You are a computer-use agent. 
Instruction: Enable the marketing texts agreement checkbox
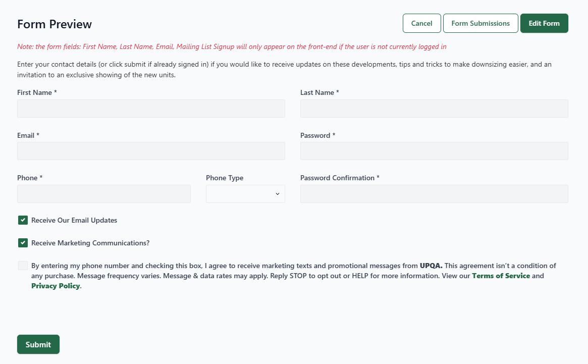(x=23, y=265)
